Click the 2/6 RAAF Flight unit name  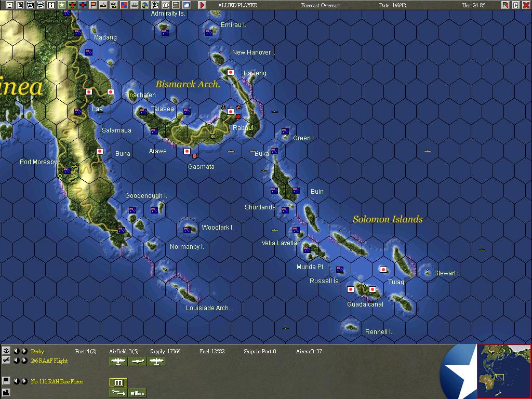pyautogui.click(x=49, y=361)
